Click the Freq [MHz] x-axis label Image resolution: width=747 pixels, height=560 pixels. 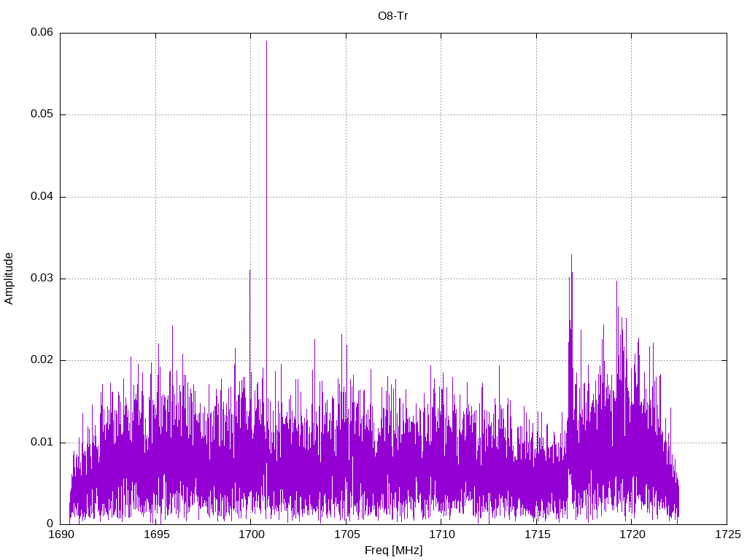pos(393,551)
